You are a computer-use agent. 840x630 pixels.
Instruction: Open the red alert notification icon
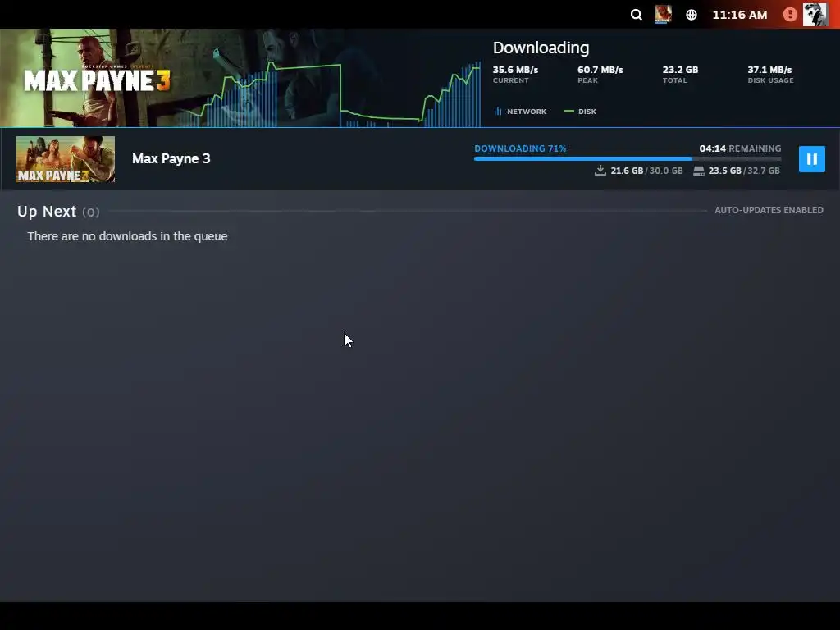click(790, 15)
